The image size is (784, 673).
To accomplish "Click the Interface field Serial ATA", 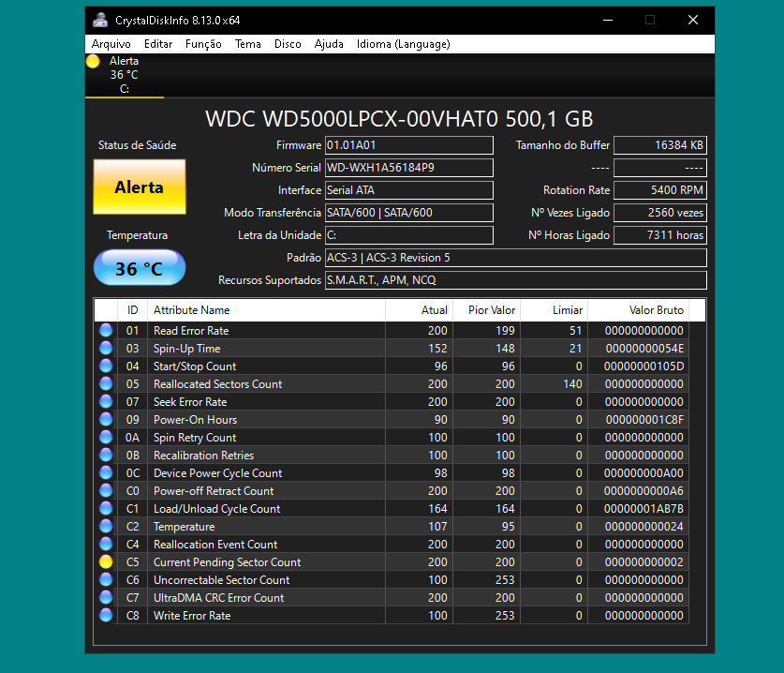I will click(x=409, y=190).
